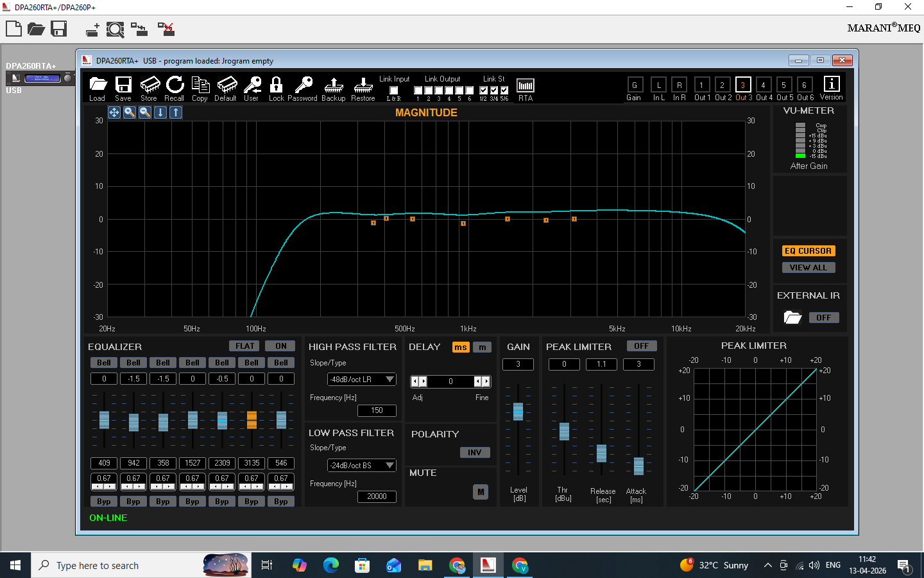Open the External IR folder icon
The height and width of the screenshot is (578, 924).
coord(793,317)
